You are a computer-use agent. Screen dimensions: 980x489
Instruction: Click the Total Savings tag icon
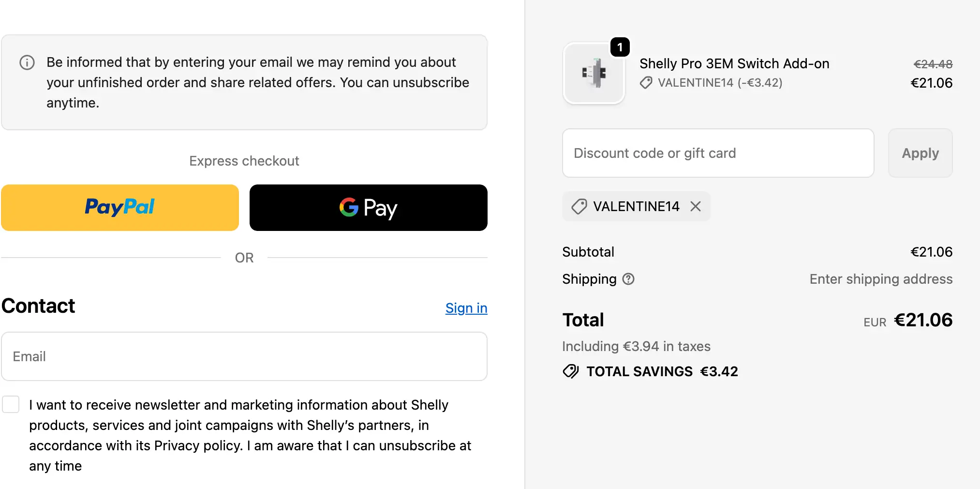[x=571, y=371]
